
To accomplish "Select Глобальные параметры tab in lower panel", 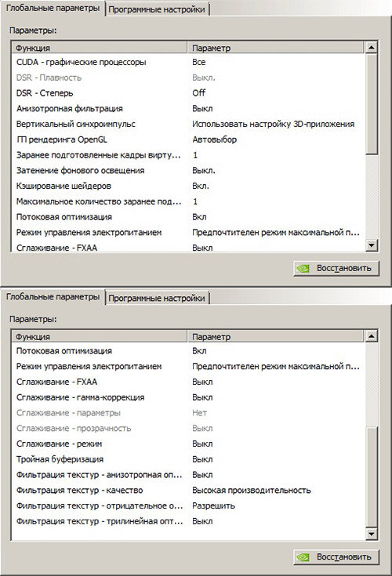I will [x=53, y=297].
